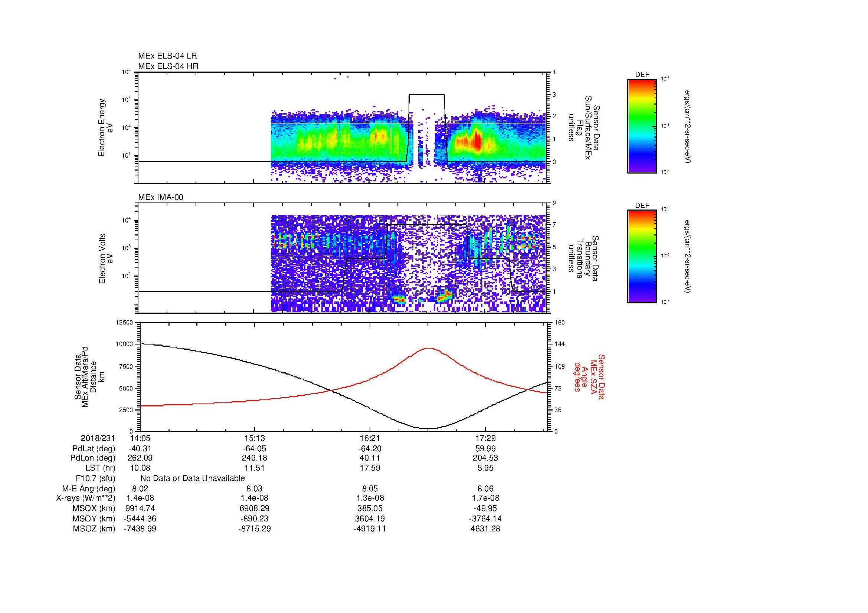Click the MSOY value 3604.19

click(x=370, y=518)
